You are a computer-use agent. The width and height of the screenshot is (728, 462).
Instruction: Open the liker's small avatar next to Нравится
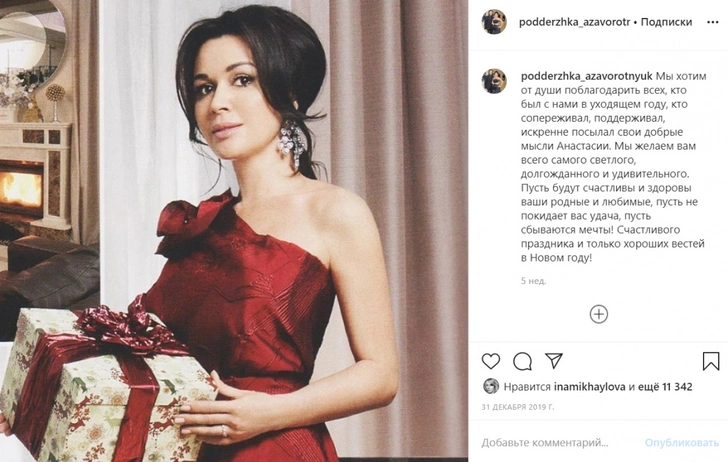[491, 386]
